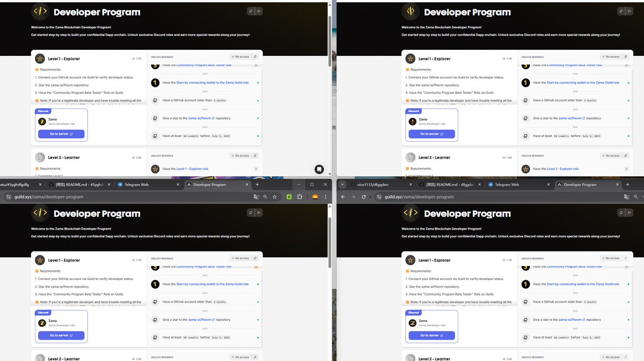
Task: Click Go to server button in bottom-left window
Action: tap(61, 335)
